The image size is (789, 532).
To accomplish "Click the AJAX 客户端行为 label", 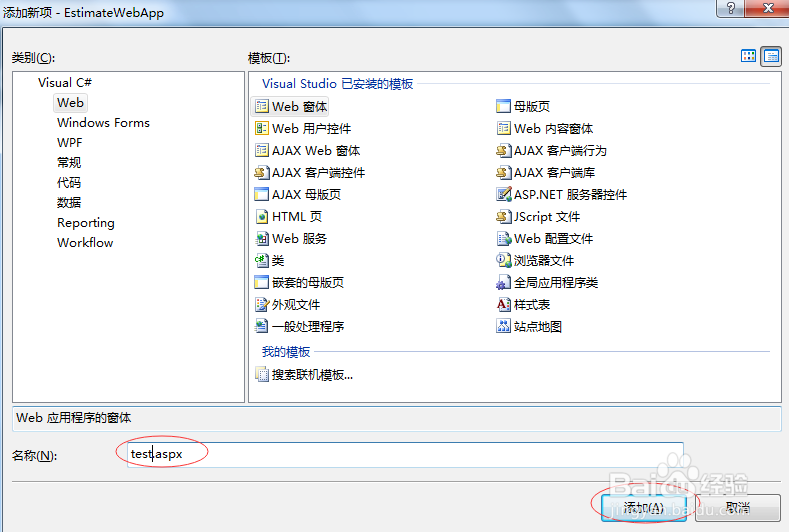I will click(x=561, y=150).
